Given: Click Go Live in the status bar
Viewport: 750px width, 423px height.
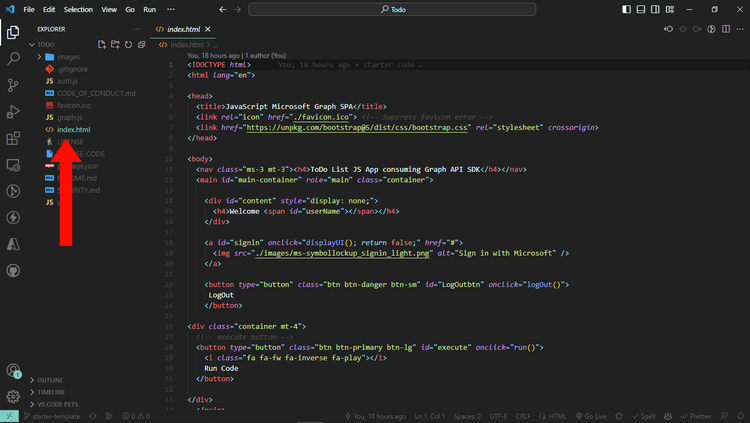Looking at the screenshot, I should coord(591,416).
